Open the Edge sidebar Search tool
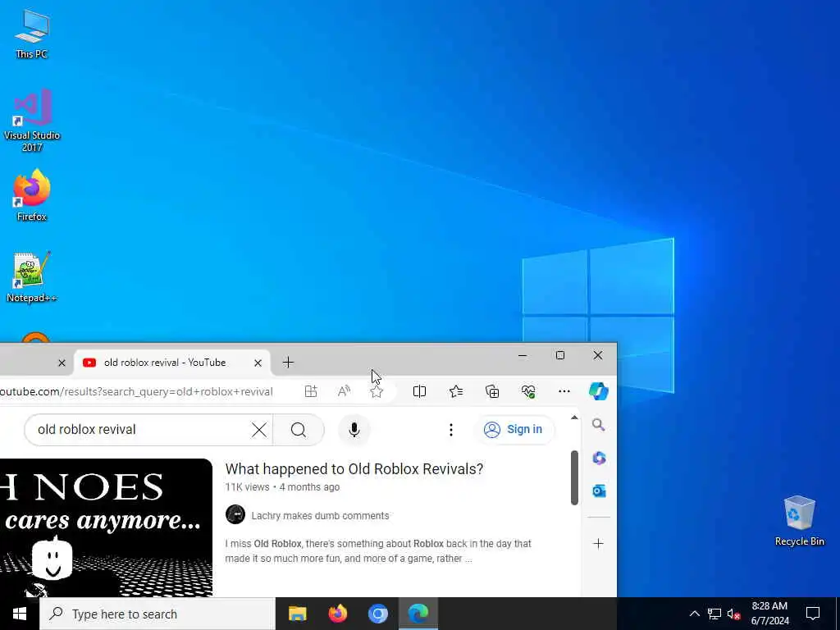The height and width of the screenshot is (630, 840). point(598,426)
